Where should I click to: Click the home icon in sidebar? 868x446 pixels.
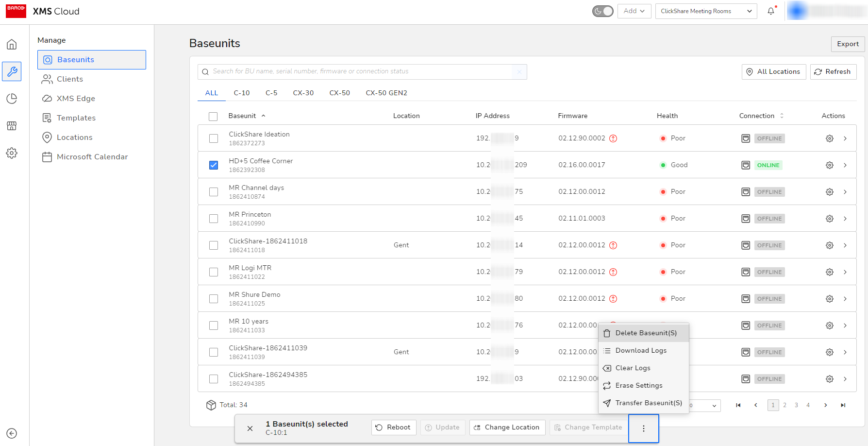[x=12, y=45]
